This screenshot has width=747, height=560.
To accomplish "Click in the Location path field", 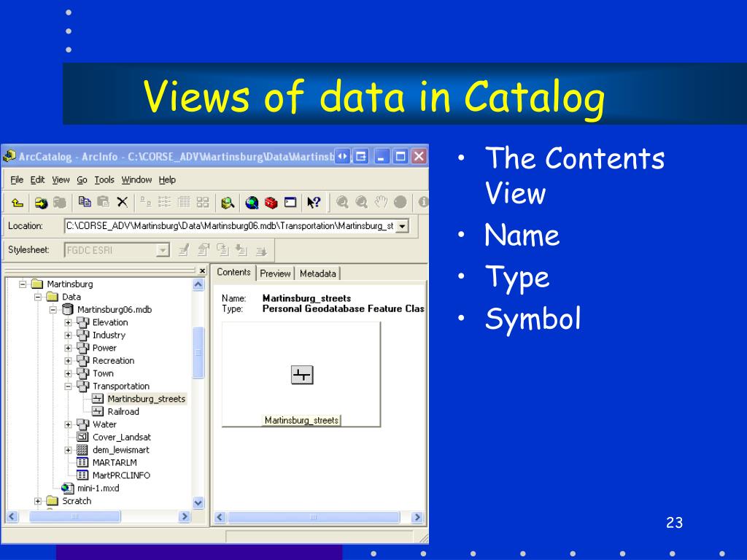I will coord(230,226).
